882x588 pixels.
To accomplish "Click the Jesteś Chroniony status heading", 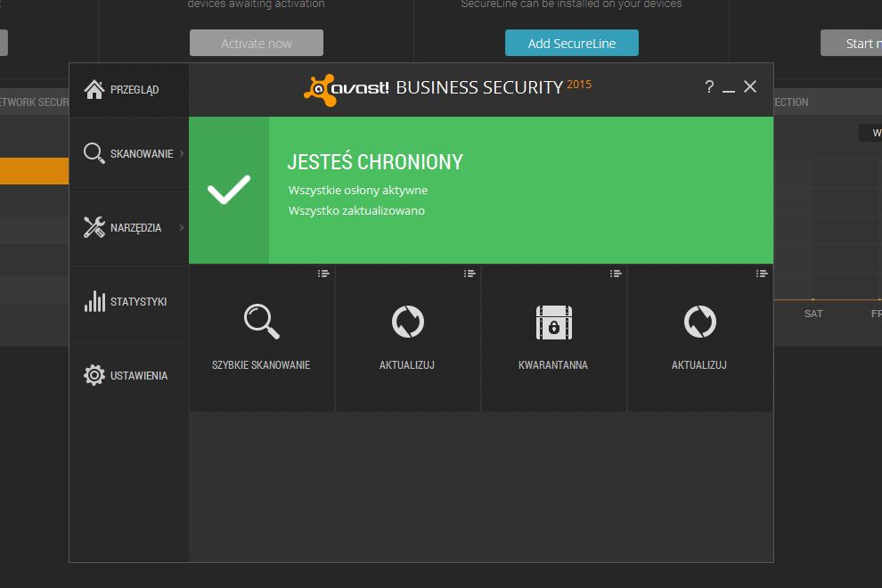I will pos(375,162).
